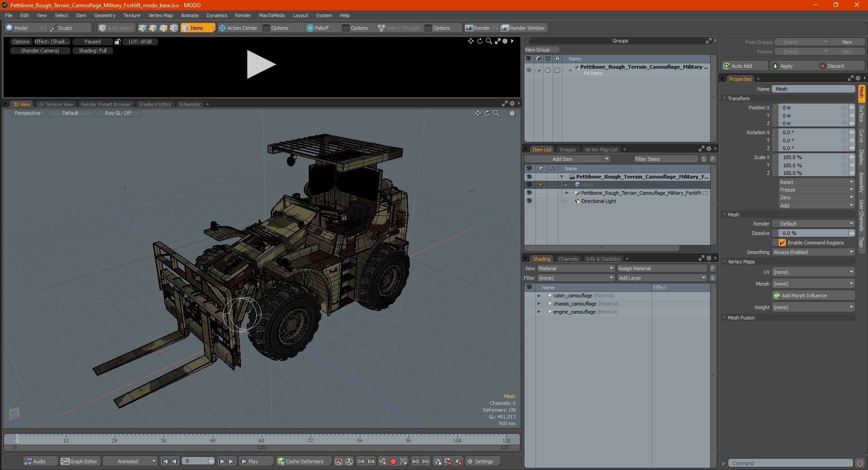868x470 pixels.
Task: Switch to the Images tab
Action: [x=567, y=150]
